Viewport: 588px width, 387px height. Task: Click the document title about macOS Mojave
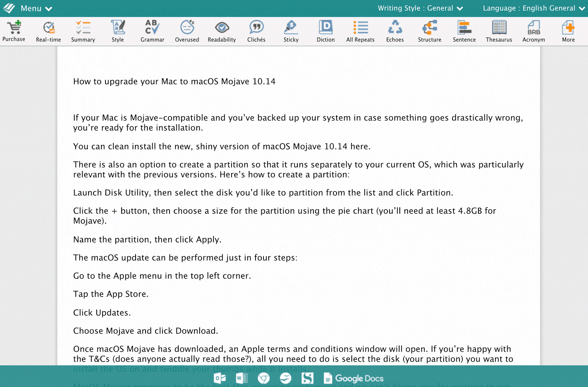[174, 81]
